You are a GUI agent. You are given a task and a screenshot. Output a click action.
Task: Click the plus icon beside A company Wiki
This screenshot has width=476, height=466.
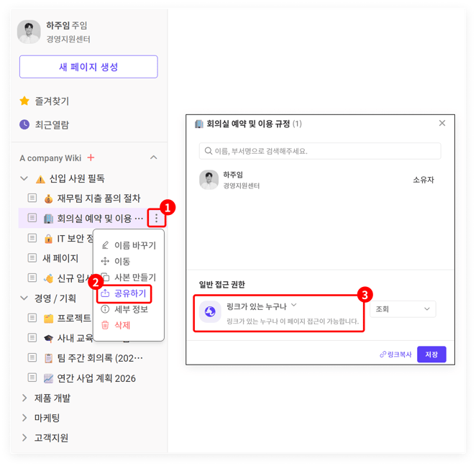pos(91,158)
